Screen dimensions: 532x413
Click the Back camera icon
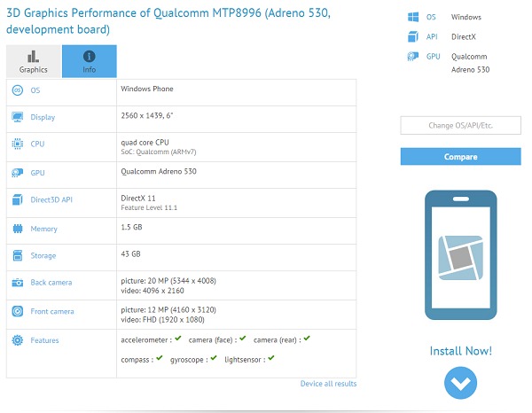pyautogui.click(x=18, y=283)
